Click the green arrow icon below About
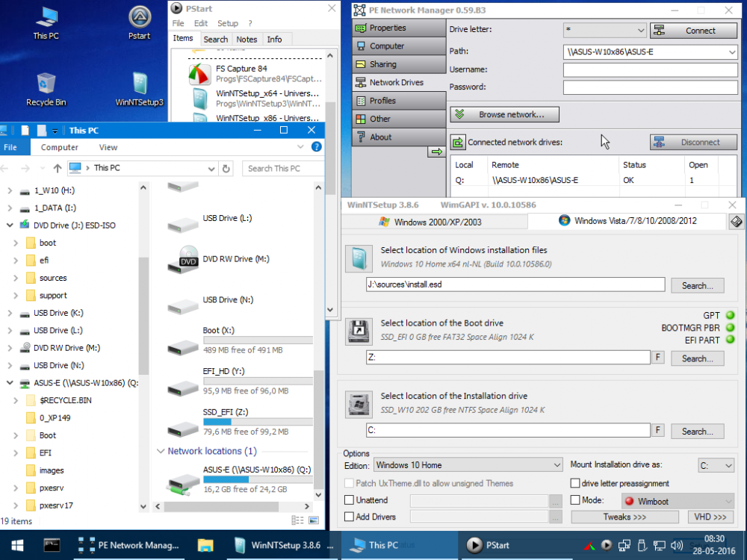This screenshot has width=747, height=560. pos(437,152)
